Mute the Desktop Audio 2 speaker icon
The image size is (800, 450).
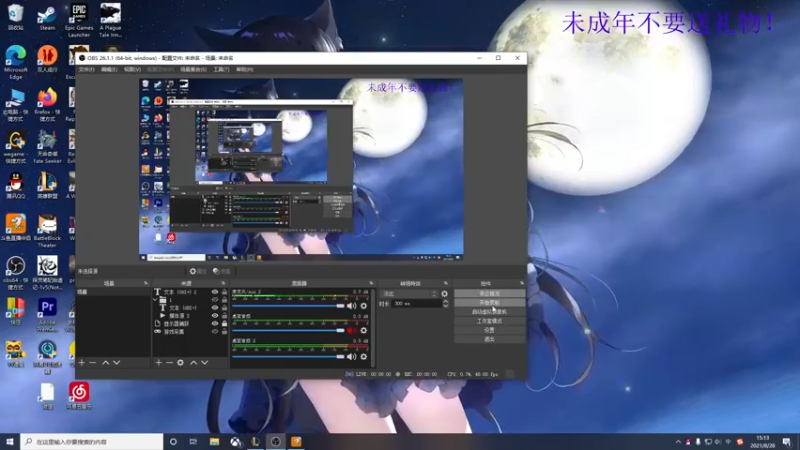(x=352, y=357)
